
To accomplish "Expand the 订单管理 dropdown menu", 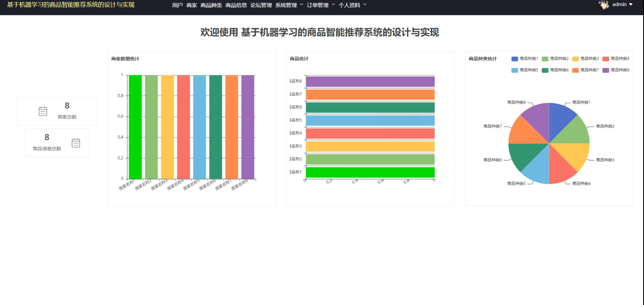I will [x=321, y=5].
